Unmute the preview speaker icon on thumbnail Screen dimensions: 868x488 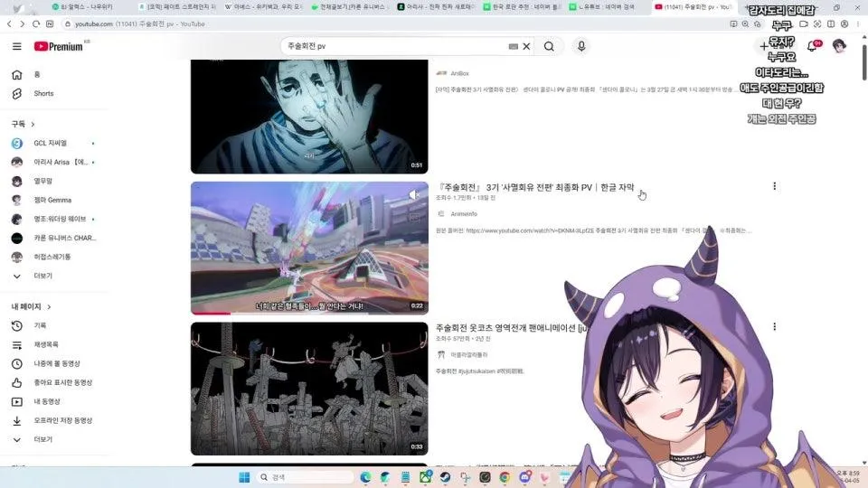coord(414,195)
